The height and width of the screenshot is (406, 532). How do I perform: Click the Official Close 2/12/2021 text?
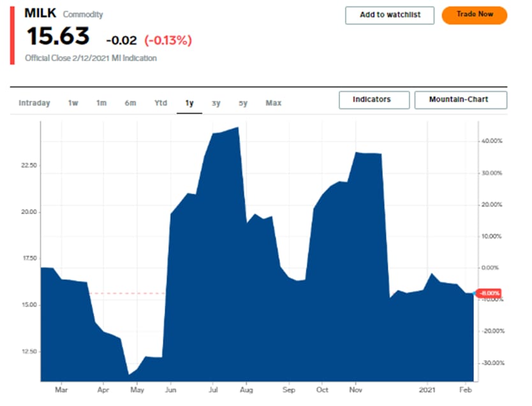(x=91, y=58)
